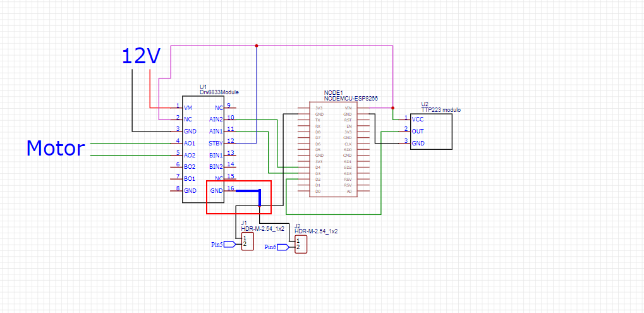Click the STBY pin label
This screenshot has height=313, width=644.
(216, 144)
